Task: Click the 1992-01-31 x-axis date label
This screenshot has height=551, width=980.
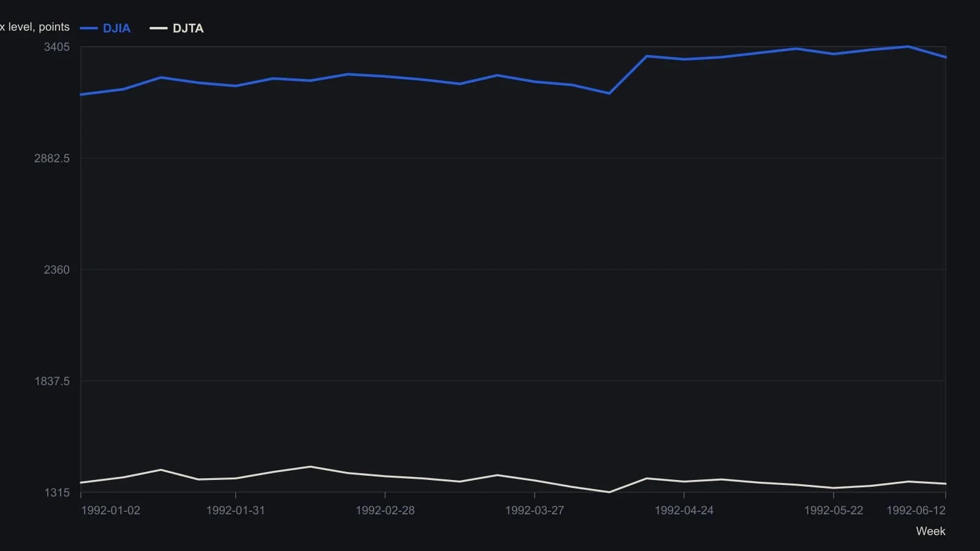Action: point(236,511)
